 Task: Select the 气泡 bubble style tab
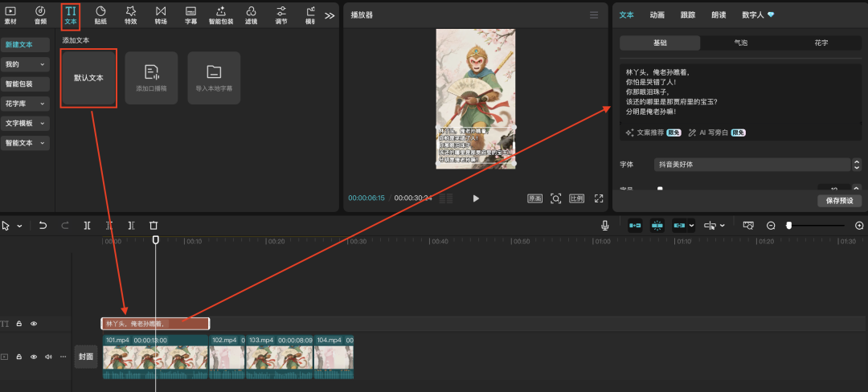tap(740, 43)
